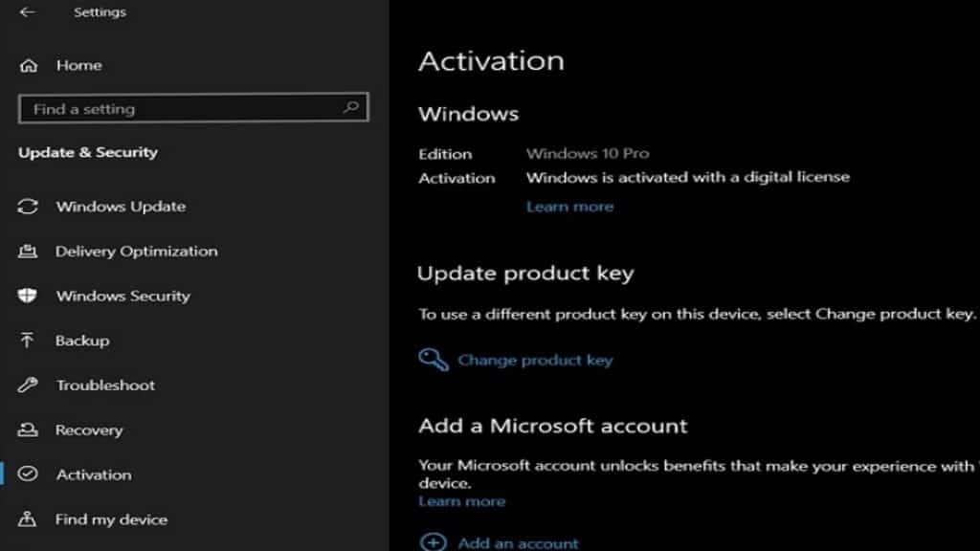
Task: Click the Update & Security heading
Action: (88, 152)
